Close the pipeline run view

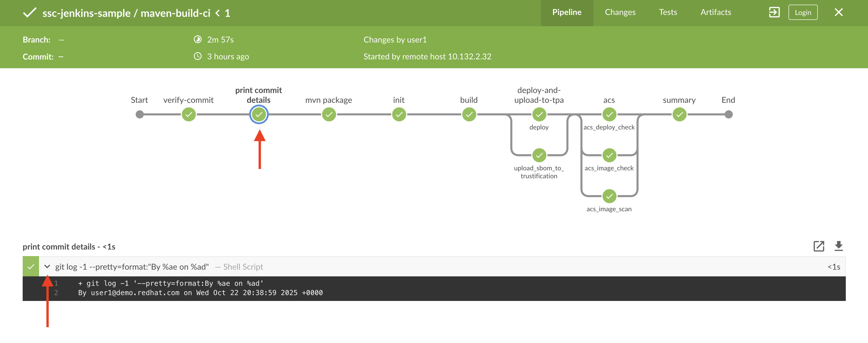(838, 12)
